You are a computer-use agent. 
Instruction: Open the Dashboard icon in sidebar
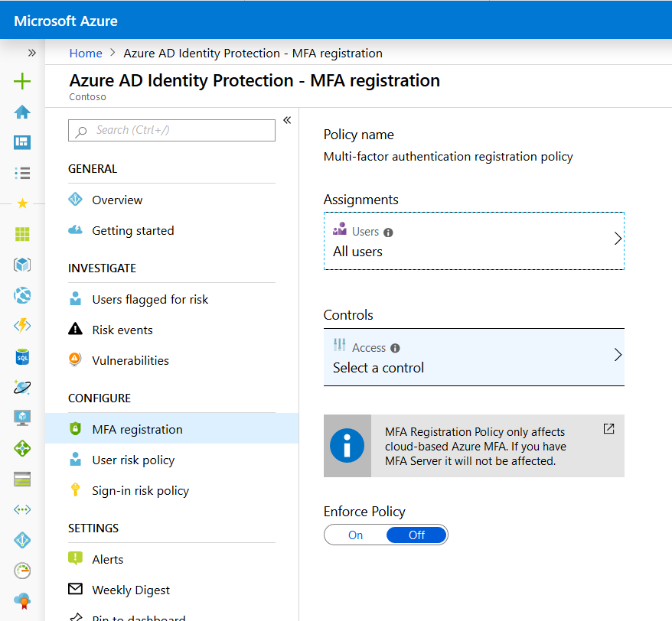[22, 142]
